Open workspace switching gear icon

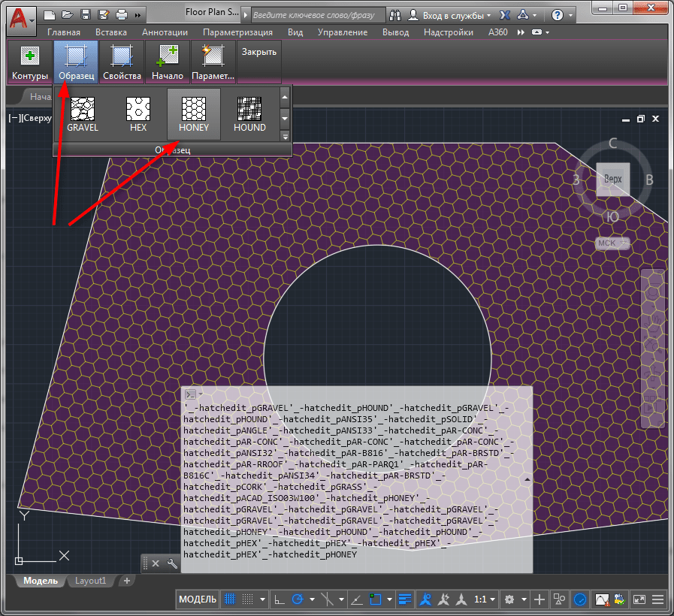pos(509,599)
